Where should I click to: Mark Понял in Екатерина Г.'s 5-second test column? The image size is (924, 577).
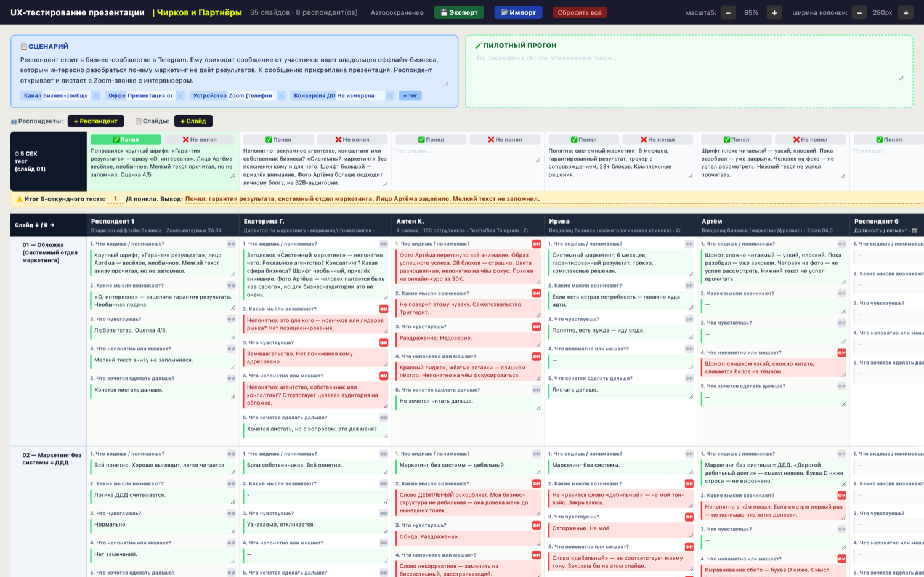click(x=278, y=140)
